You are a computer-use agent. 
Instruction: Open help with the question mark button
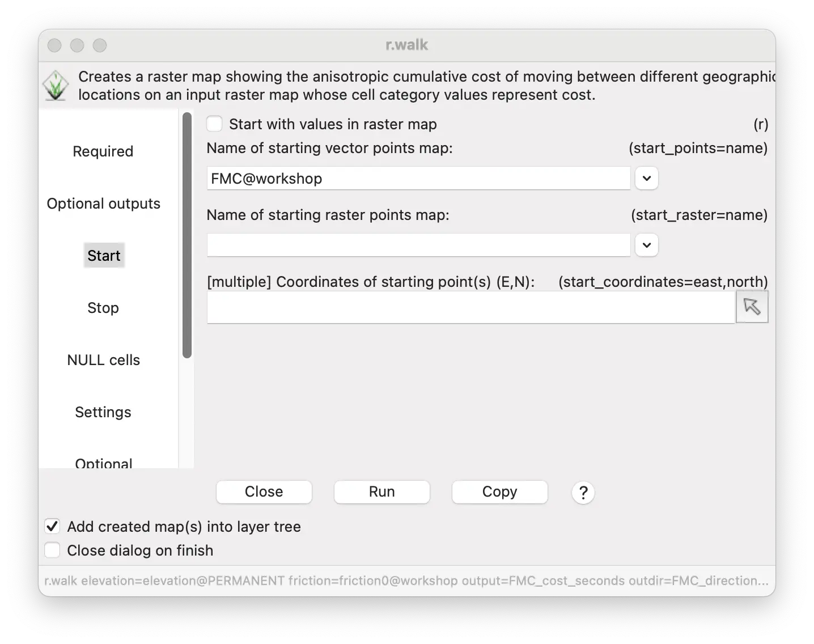[x=583, y=492]
